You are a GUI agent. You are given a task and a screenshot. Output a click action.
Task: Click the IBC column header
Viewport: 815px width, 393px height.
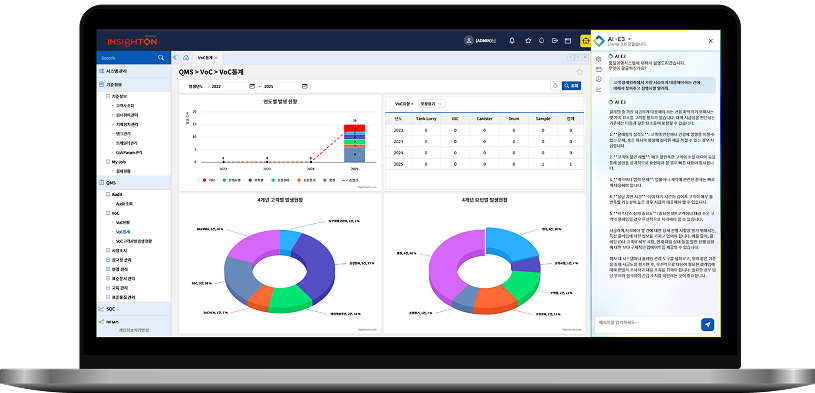click(x=455, y=119)
